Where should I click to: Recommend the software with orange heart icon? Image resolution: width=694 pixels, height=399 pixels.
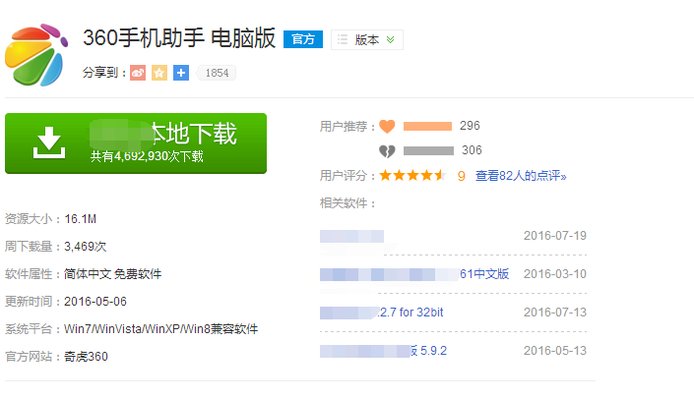pos(387,126)
